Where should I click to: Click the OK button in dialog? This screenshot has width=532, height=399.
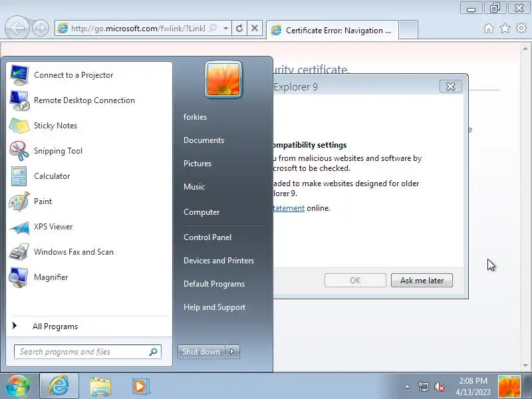355,281
